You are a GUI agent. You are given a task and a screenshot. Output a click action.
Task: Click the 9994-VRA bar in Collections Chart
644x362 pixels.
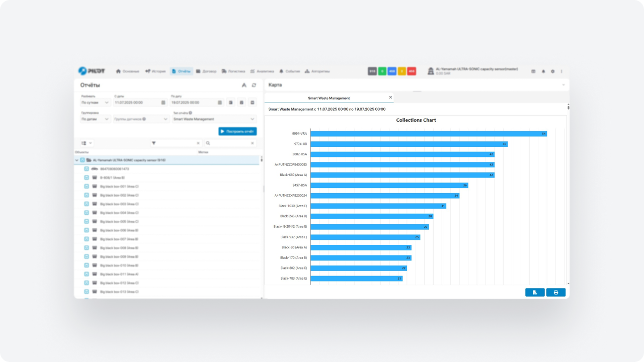(428, 134)
